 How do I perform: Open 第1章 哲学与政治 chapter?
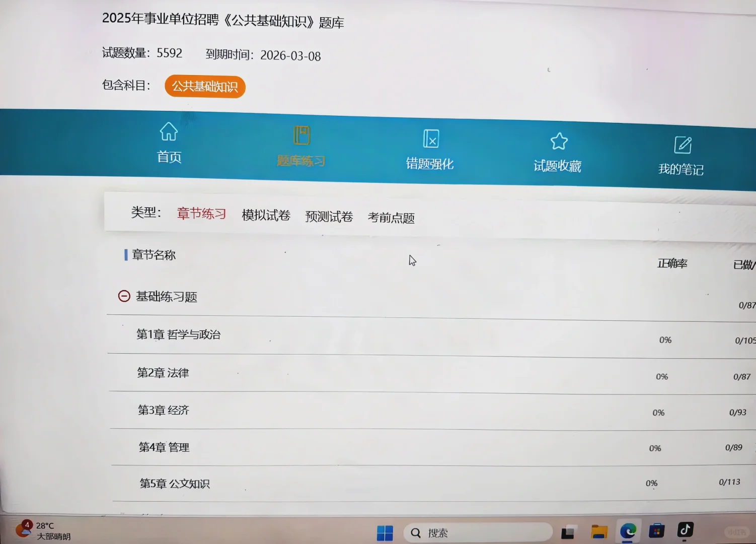(x=179, y=334)
